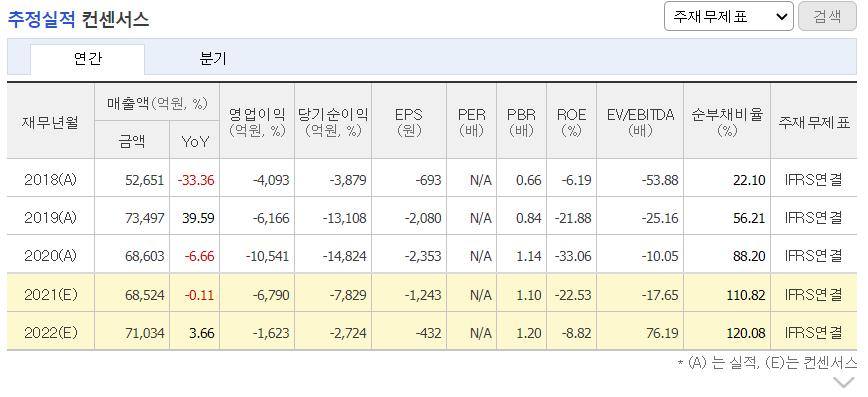The height and width of the screenshot is (397, 868).
Task: Select the ROE column header
Action: coord(571,122)
